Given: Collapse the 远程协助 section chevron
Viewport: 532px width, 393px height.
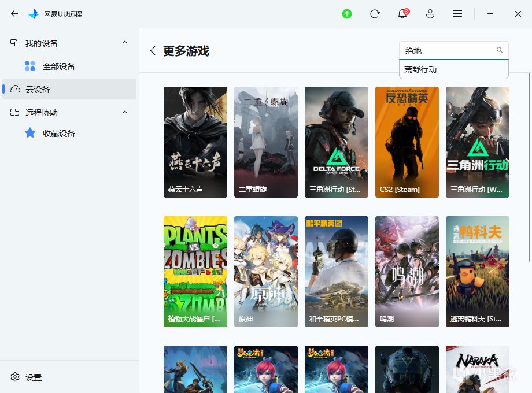Looking at the screenshot, I should click(x=125, y=112).
